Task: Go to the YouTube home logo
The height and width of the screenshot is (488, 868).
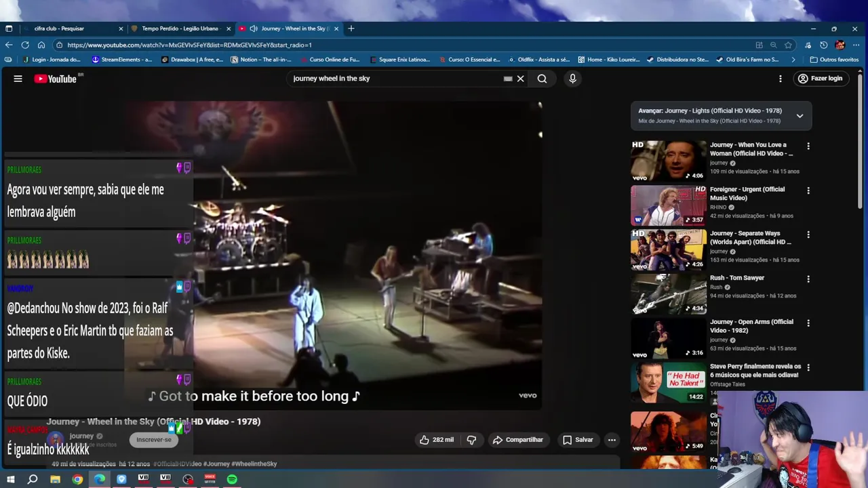Action: click(x=56, y=79)
